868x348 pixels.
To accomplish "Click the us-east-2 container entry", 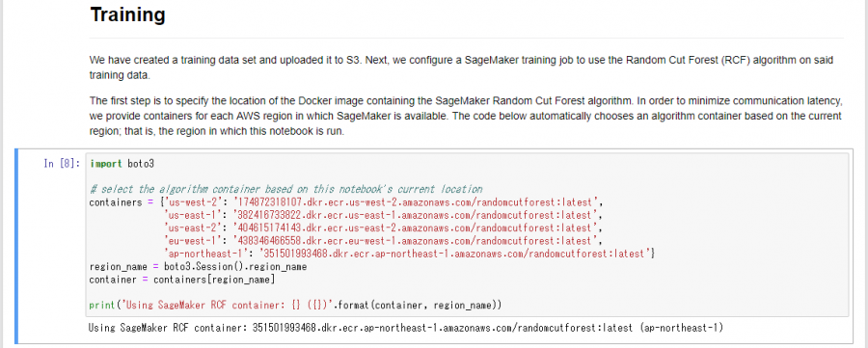I will tap(383, 228).
